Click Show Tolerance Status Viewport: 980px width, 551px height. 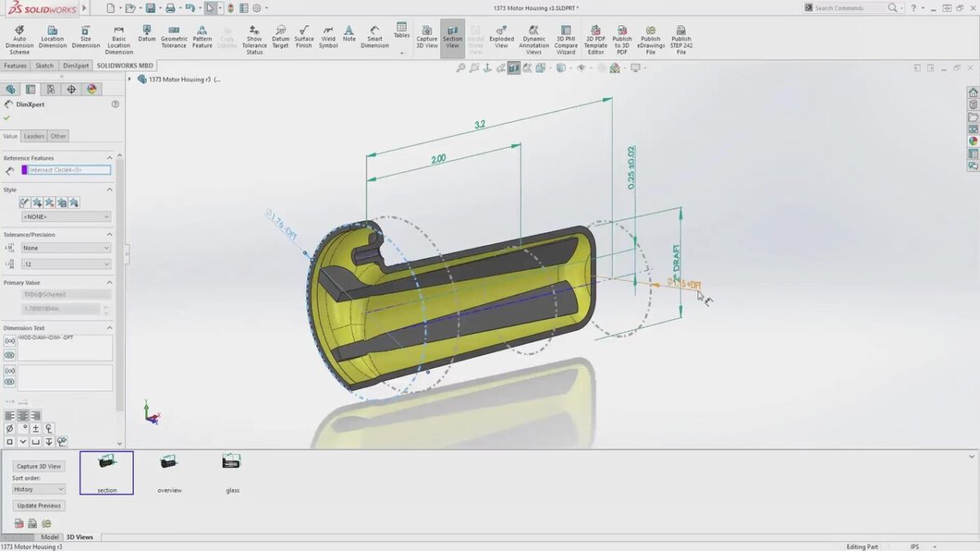coord(255,39)
